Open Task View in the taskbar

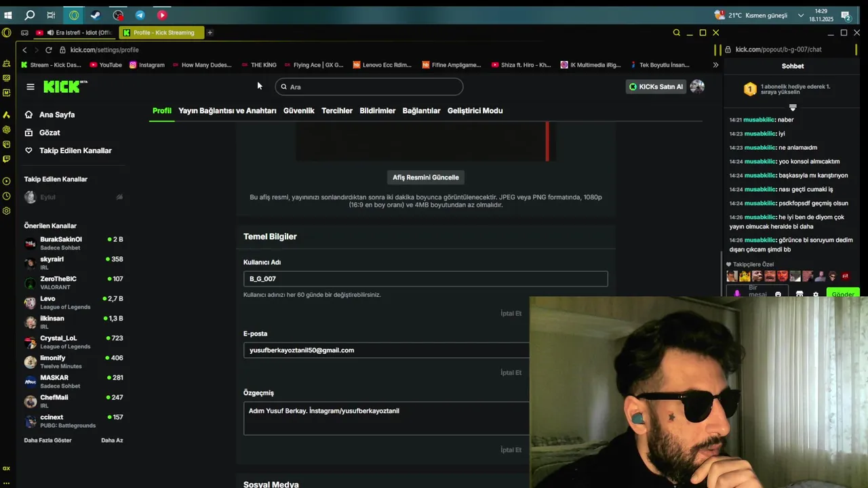pyautogui.click(x=52, y=15)
